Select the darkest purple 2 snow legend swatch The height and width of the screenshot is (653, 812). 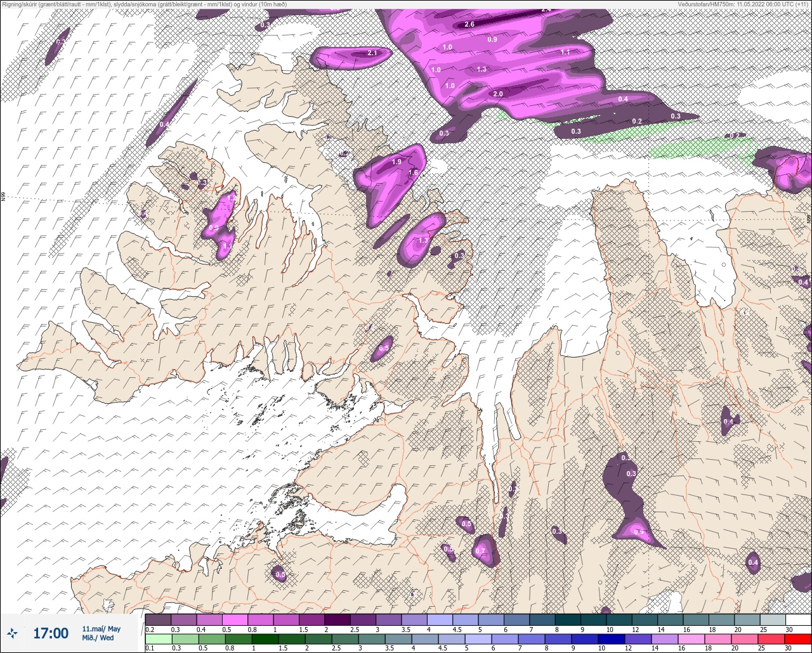pos(337,619)
